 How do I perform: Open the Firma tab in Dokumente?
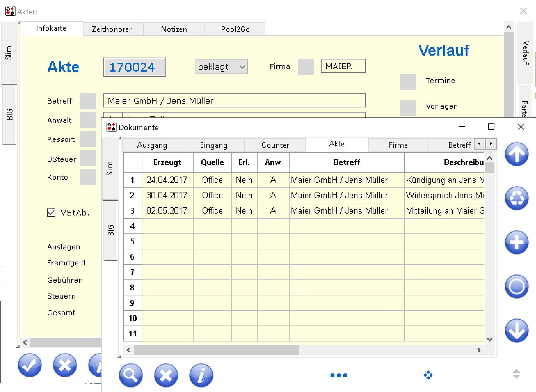(398, 145)
